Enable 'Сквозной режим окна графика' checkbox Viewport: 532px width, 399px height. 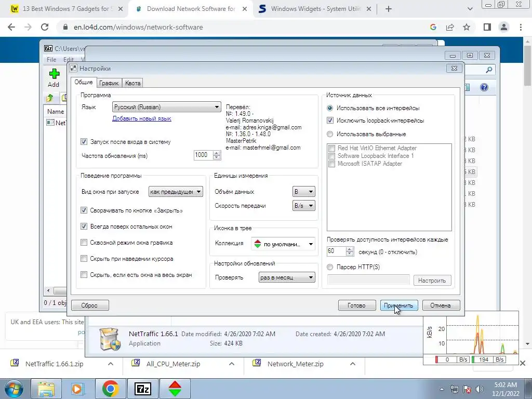point(84,243)
